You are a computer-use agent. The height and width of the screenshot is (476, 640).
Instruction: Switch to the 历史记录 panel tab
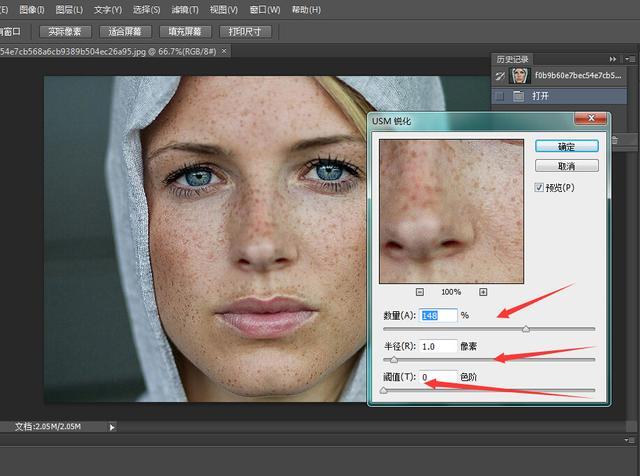pos(512,59)
